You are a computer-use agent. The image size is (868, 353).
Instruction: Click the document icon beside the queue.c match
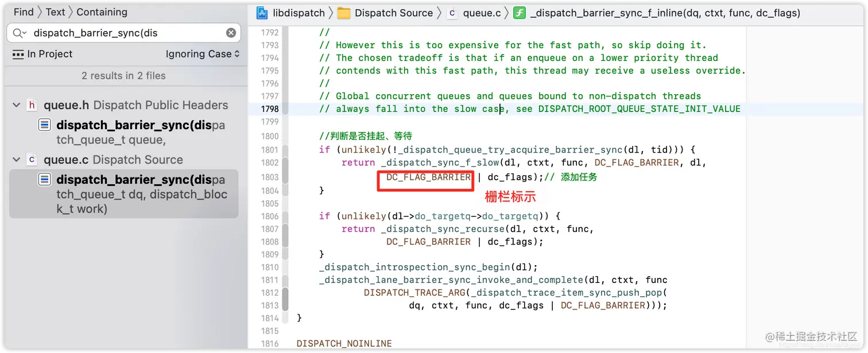[x=44, y=179]
